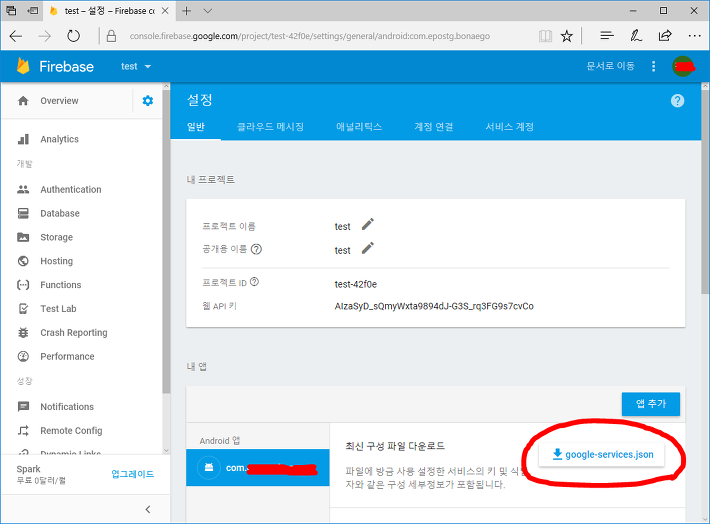Click the Crash Reporting bug icon
Image resolution: width=710 pixels, height=524 pixels.
[x=23, y=333]
